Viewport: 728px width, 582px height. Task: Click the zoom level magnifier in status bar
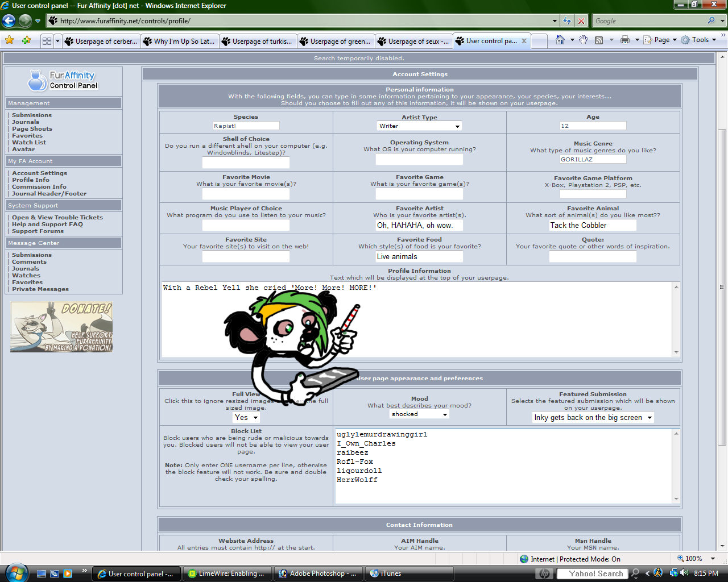(681, 558)
